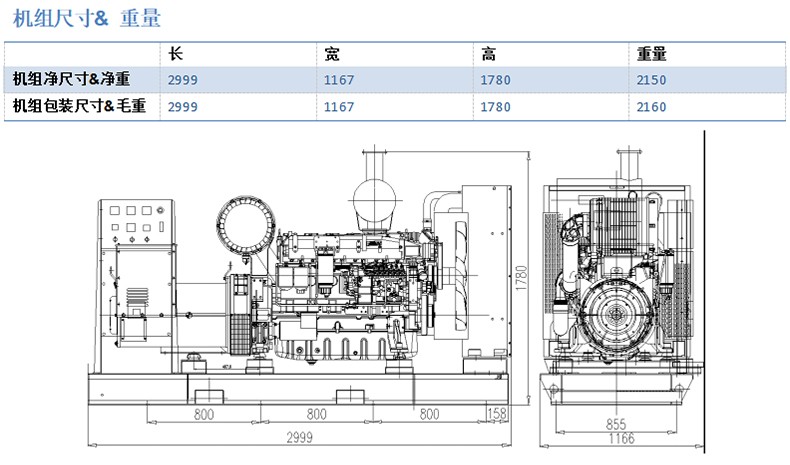
Task: Click the leftmost 800 dimension label
Action: click(204, 413)
